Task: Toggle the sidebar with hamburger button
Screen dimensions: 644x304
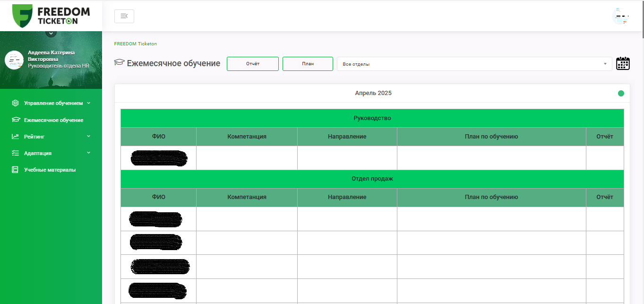Action: point(124,16)
